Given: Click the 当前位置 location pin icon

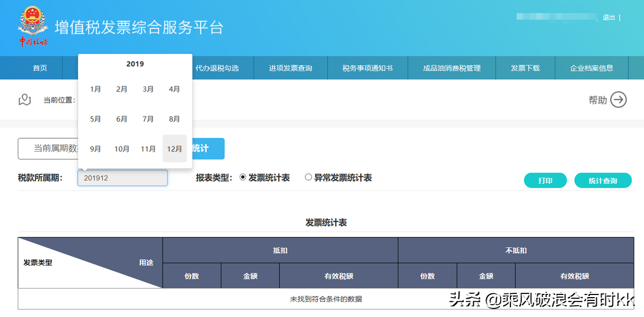Looking at the screenshot, I should pos(25,99).
